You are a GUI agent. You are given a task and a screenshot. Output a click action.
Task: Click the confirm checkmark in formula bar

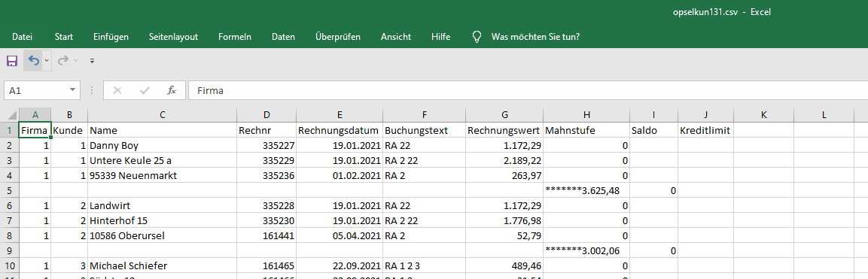click(145, 90)
